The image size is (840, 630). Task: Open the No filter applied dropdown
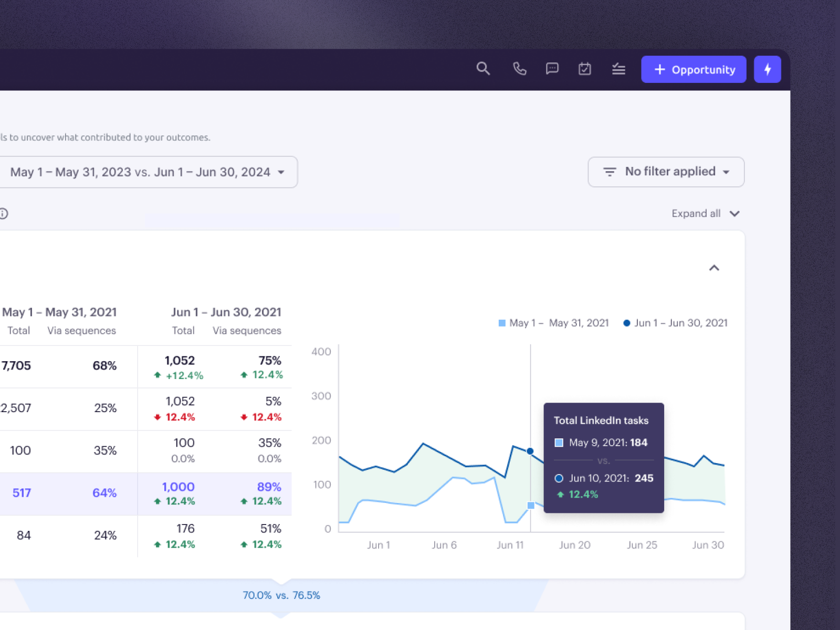click(666, 172)
